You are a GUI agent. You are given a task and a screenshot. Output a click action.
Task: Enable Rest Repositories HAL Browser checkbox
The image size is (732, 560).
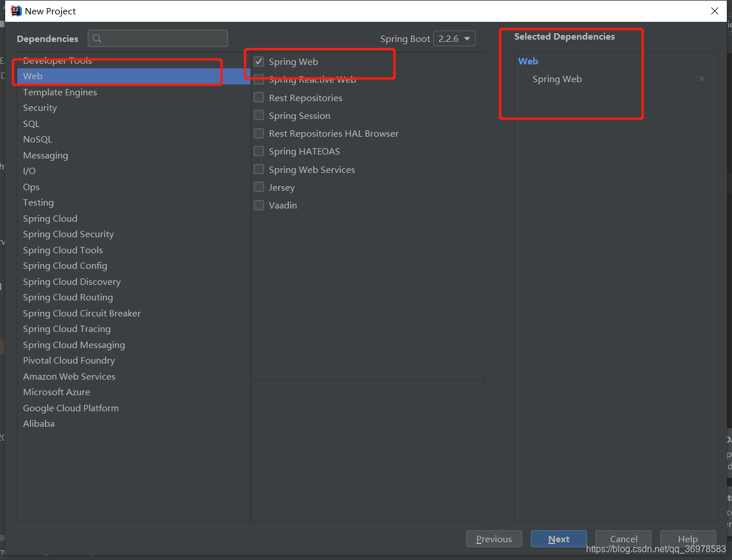coord(259,133)
